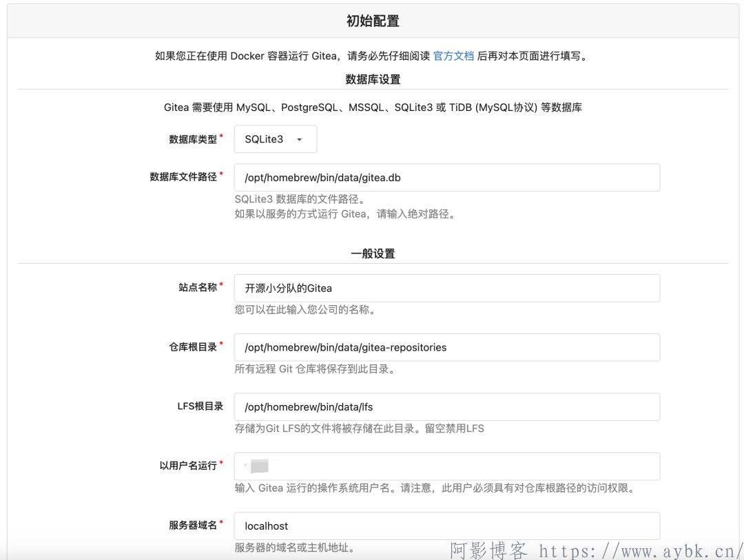The image size is (744, 560).
Task: Focus the 以用户名运行 input field
Action: pyautogui.click(x=446, y=466)
